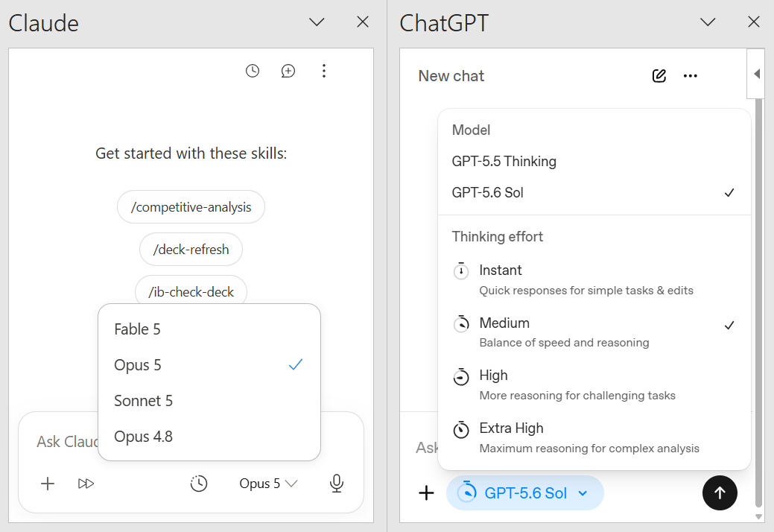Click 'Get started with these skills:' text
Image resolution: width=774 pixels, height=532 pixels.
pos(191,153)
